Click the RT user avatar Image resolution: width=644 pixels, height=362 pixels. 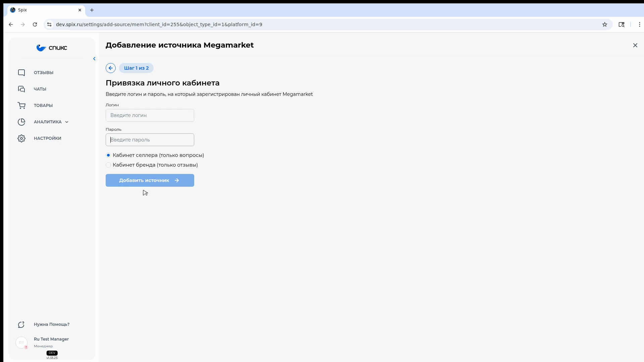[x=21, y=343]
